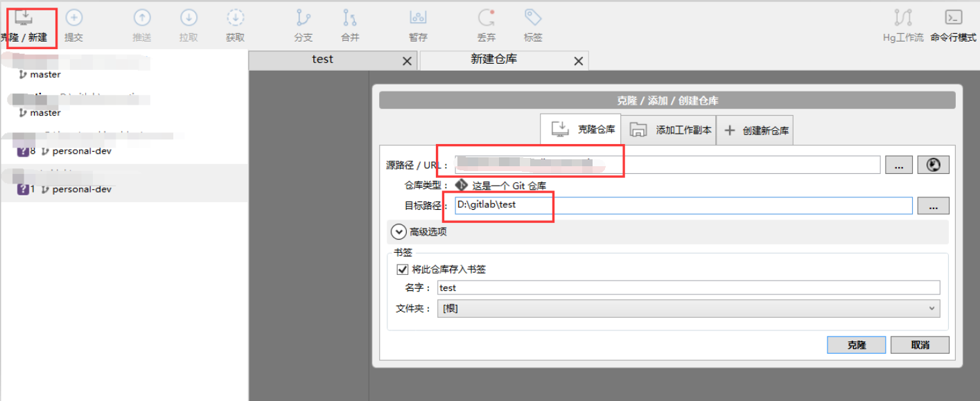This screenshot has width=980, height=401.
Task: Click the 拉取 pull icon
Action: [189, 19]
